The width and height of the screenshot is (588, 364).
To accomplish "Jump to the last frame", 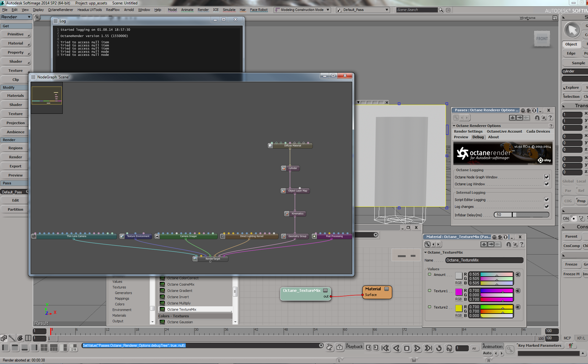I will click(x=428, y=348).
